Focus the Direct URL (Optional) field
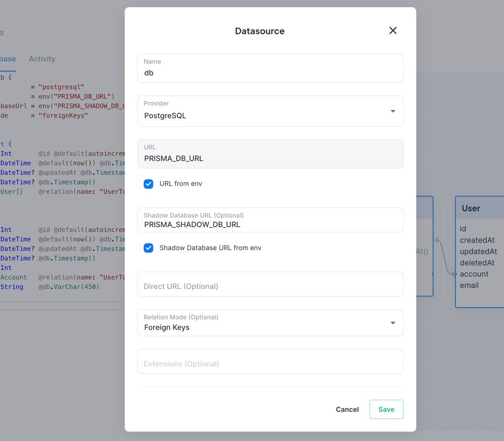 click(x=270, y=284)
